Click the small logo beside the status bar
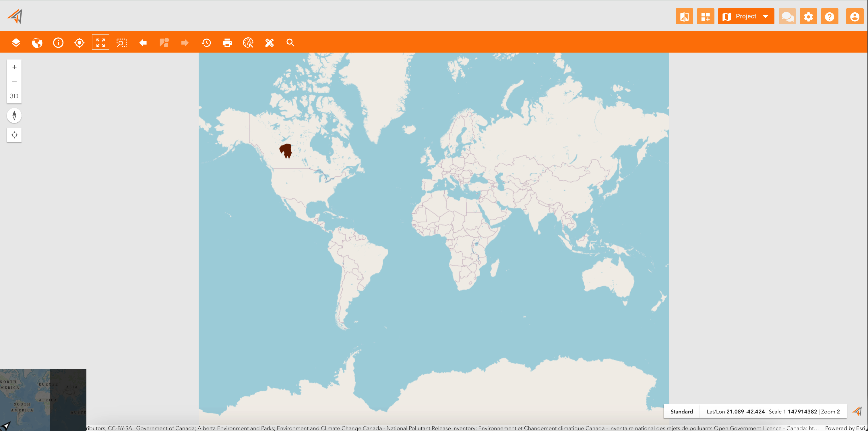 857,411
